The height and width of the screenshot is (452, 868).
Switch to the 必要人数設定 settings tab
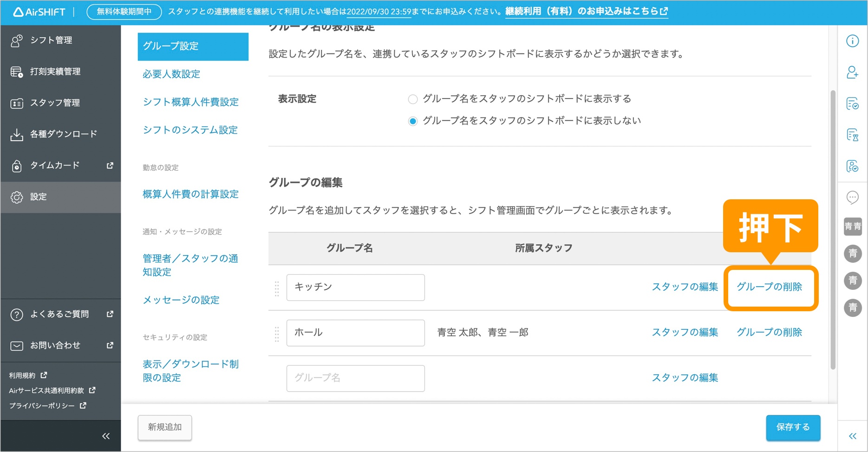(171, 74)
